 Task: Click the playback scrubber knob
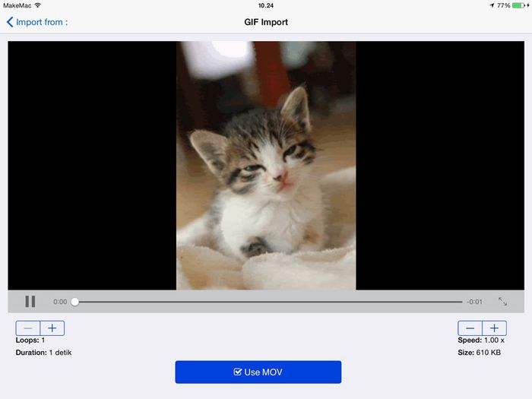click(x=75, y=302)
